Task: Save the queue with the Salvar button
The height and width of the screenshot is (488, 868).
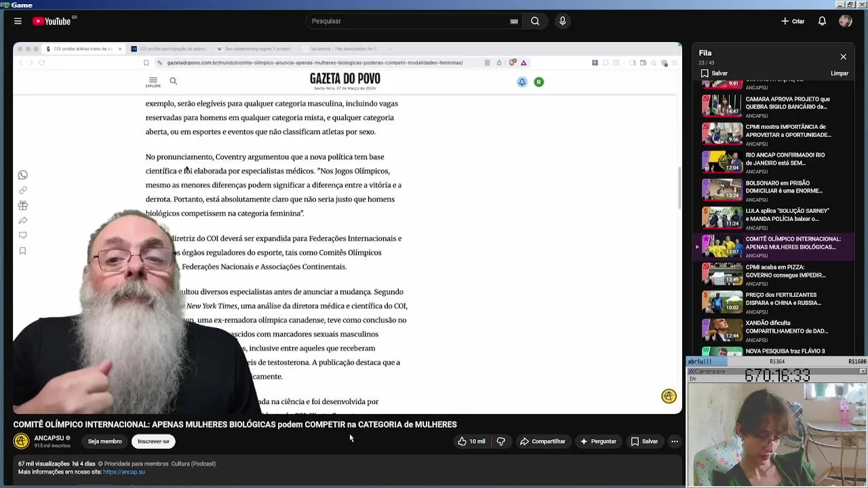Action: pyautogui.click(x=714, y=73)
